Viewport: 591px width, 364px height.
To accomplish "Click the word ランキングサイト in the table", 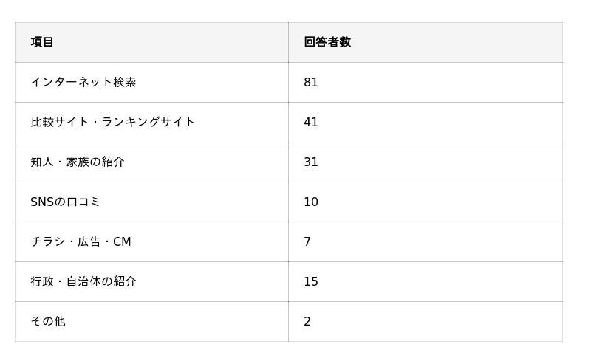I will pos(148,122).
